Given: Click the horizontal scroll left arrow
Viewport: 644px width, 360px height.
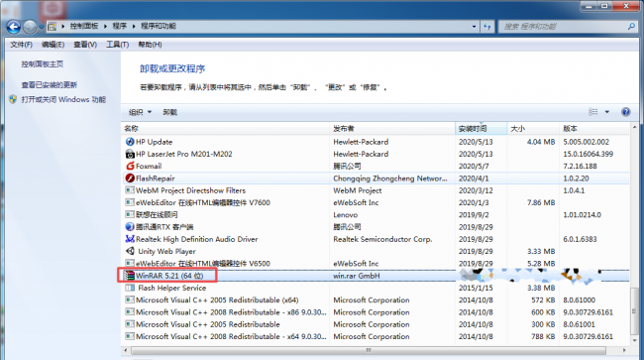Looking at the screenshot, I should point(126,350).
